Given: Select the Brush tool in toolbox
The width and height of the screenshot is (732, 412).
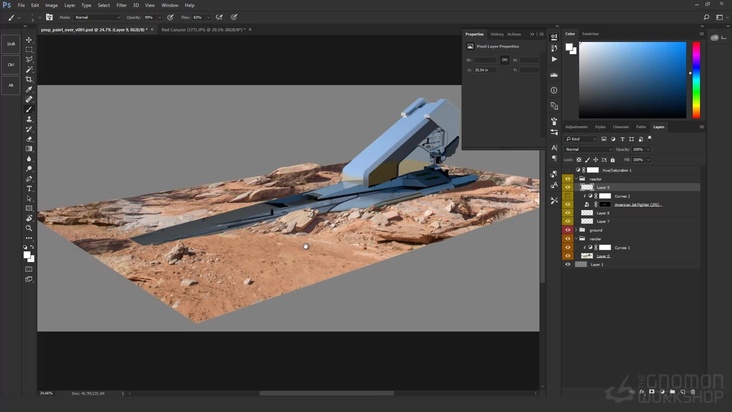Looking at the screenshot, I should point(29,109).
